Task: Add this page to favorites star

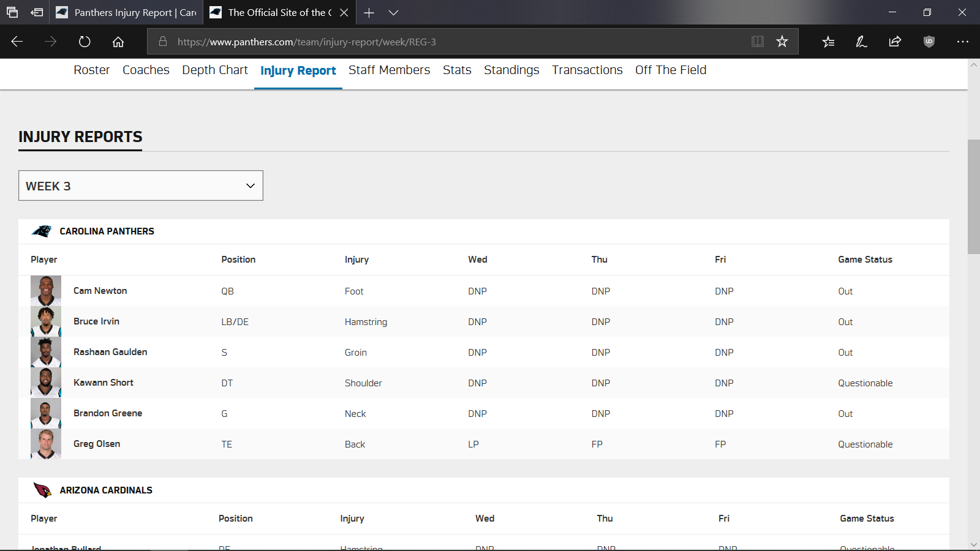Action: (782, 42)
